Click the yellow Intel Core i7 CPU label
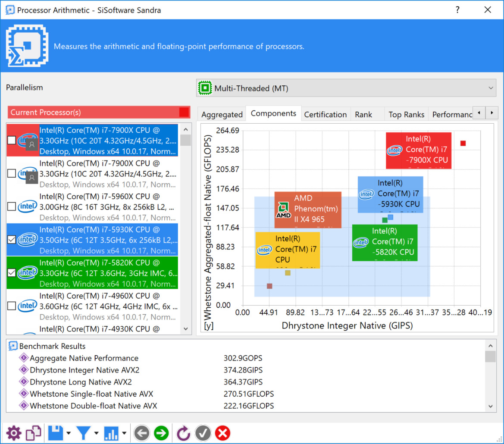This screenshot has height=444, width=504. [x=288, y=250]
